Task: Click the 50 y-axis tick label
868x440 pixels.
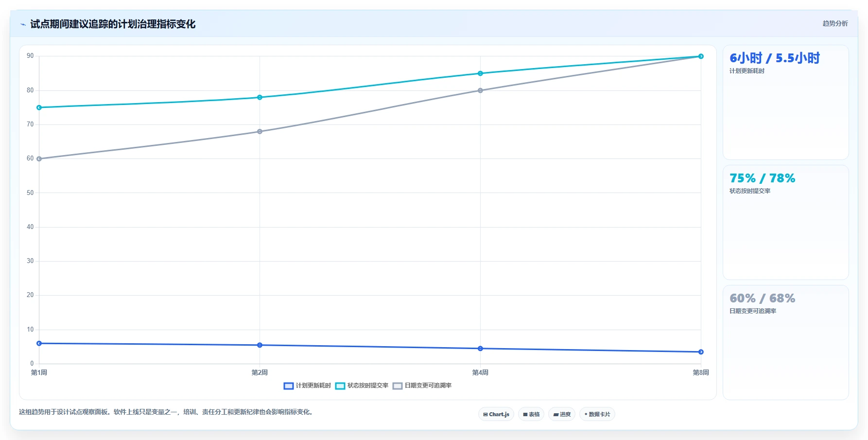Action: [30, 193]
